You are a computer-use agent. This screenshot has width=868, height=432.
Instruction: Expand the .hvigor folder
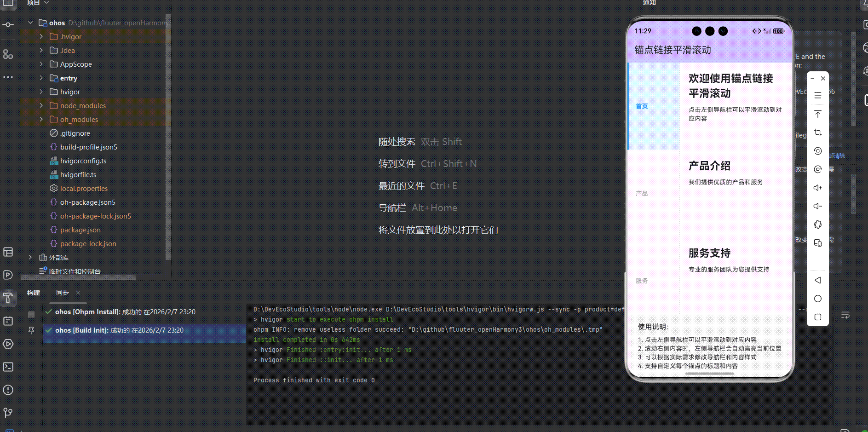(41, 36)
